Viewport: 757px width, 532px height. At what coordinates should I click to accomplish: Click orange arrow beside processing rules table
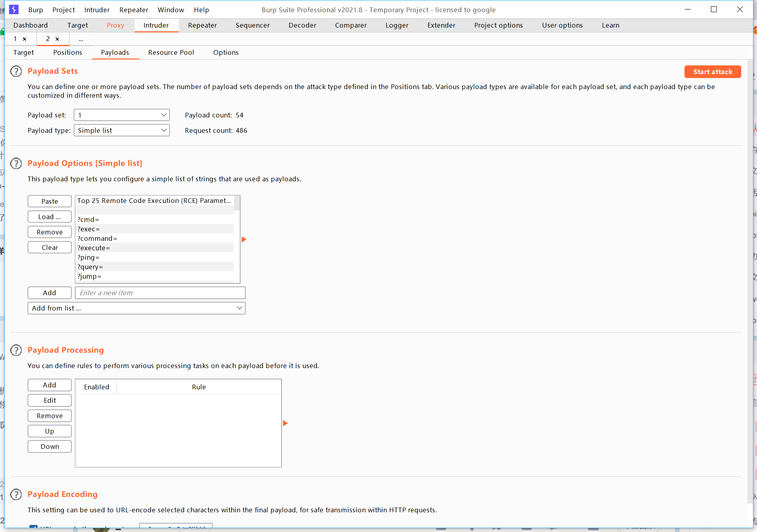click(x=285, y=423)
